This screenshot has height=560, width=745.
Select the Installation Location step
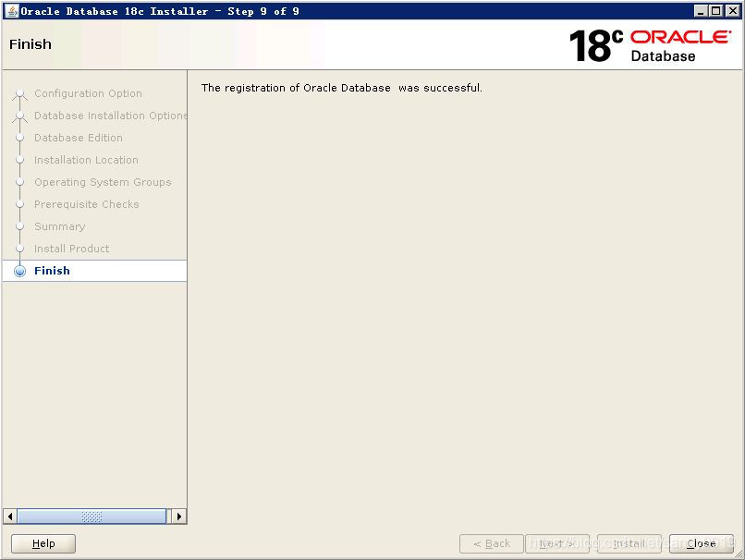point(86,160)
